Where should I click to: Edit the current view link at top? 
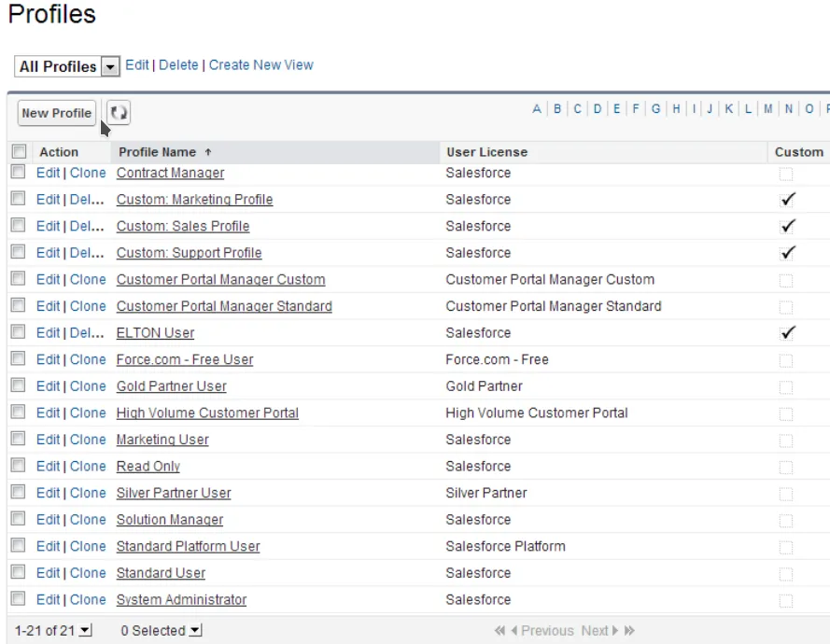pos(137,65)
